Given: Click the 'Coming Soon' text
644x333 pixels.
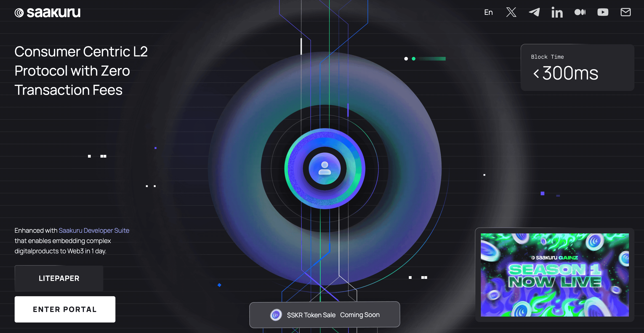Looking at the screenshot, I should pos(360,315).
